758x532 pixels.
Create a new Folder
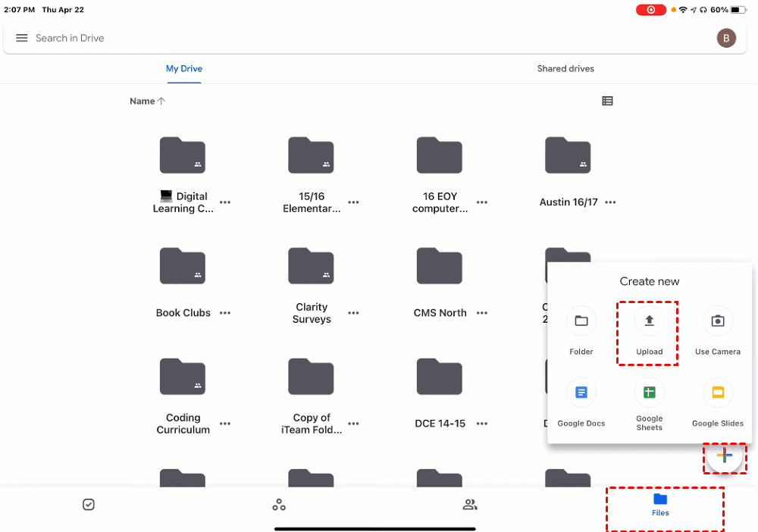[581, 330]
